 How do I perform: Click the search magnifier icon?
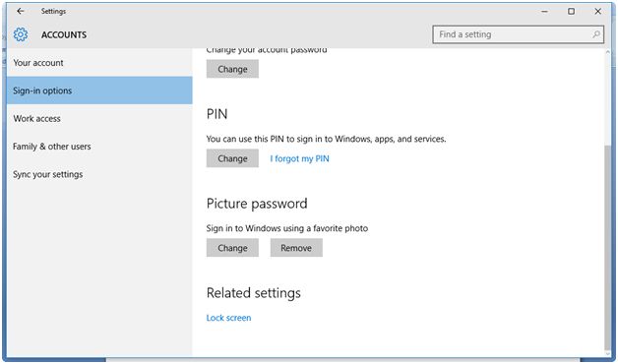tap(596, 34)
